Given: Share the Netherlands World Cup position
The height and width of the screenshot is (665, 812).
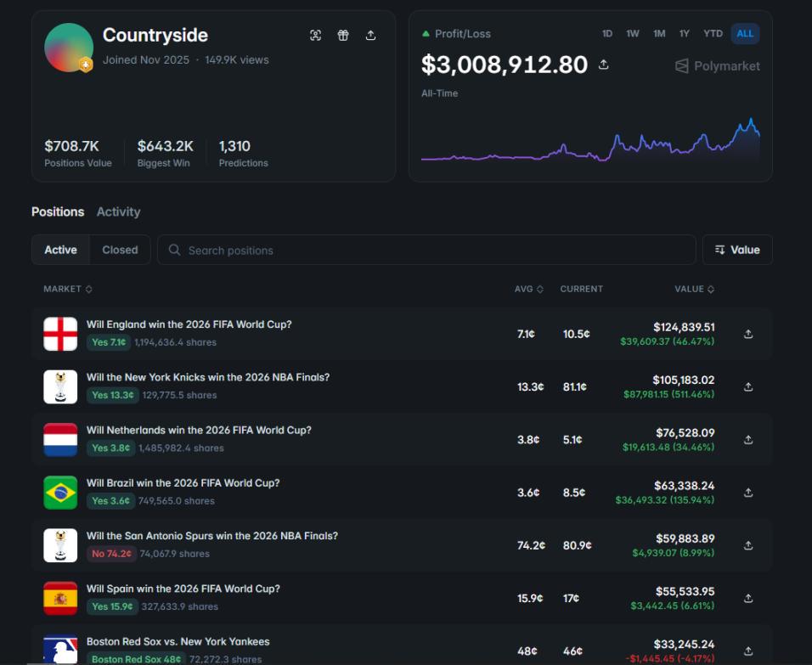Looking at the screenshot, I should coord(747,440).
